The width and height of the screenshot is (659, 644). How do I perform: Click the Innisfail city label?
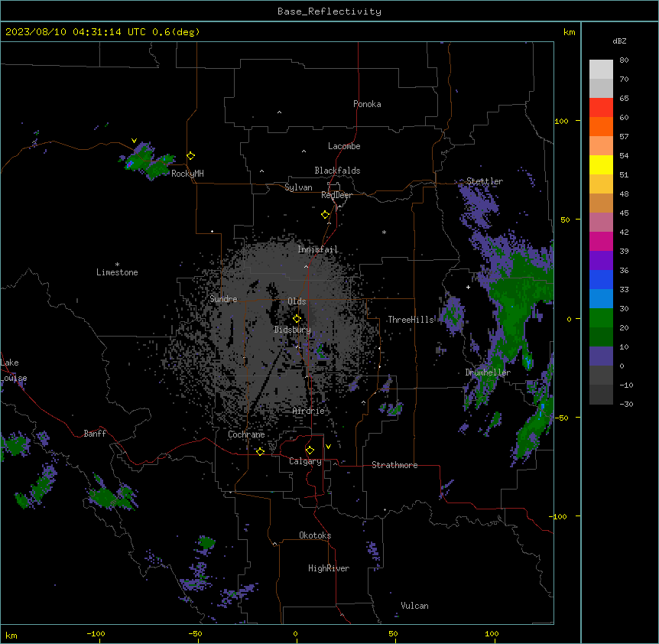318,249
